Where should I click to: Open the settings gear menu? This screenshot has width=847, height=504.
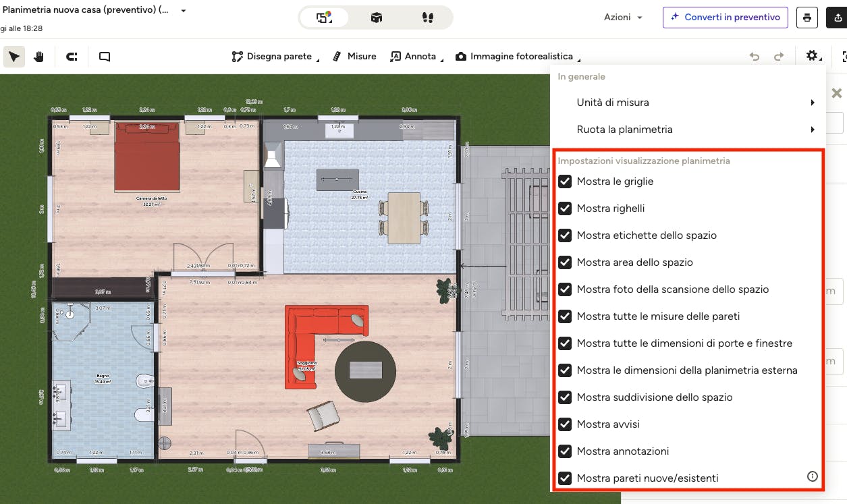click(812, 57)
